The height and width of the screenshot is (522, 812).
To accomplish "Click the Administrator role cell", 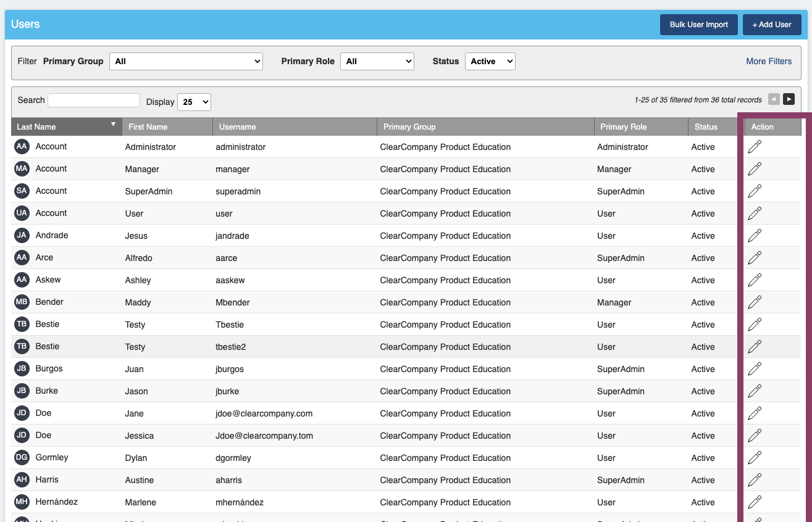I will (622, 147).
